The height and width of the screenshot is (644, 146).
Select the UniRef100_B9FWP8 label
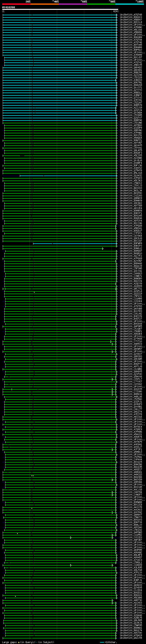131,244
